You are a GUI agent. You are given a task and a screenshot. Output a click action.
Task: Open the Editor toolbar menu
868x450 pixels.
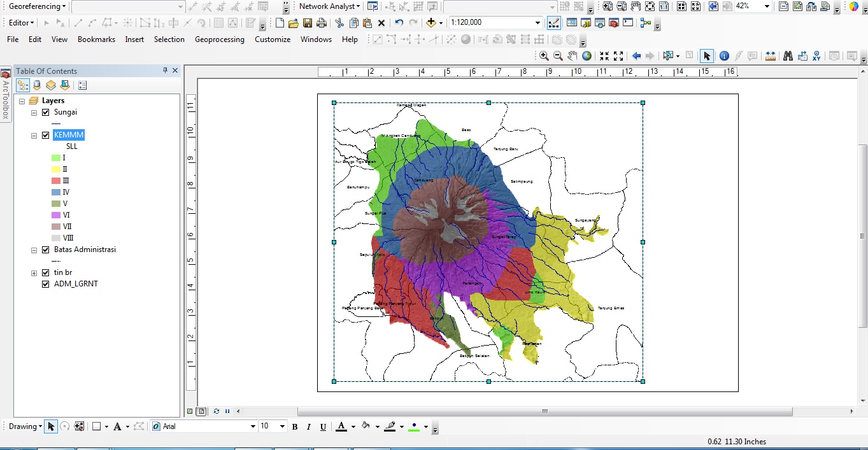point(20,22)
